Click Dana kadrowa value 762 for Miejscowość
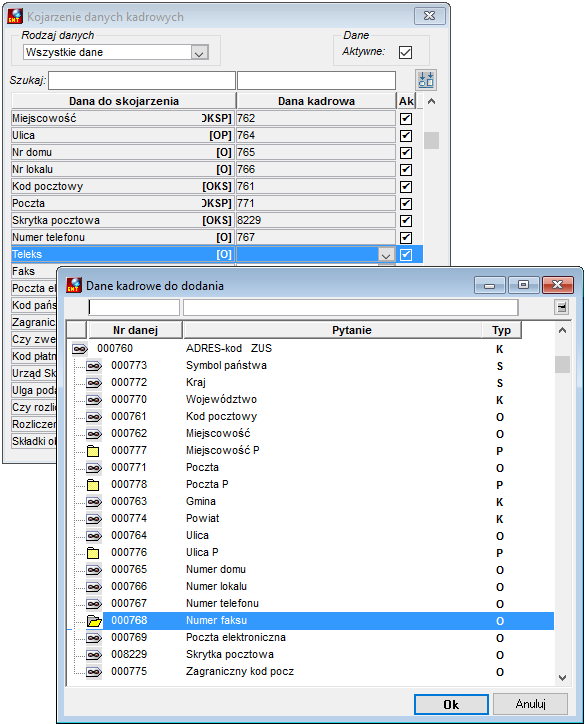585x724 pixels. pos(316,119)
